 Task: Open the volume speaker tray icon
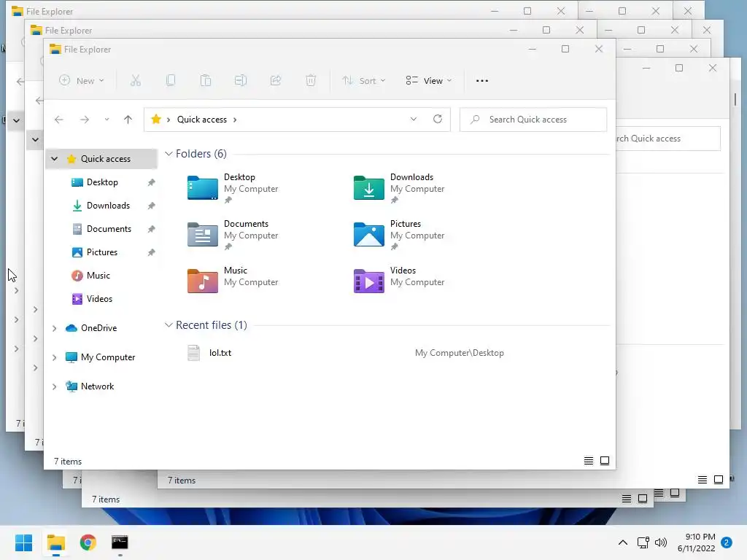pyautogui.click(x=661, y=542)
